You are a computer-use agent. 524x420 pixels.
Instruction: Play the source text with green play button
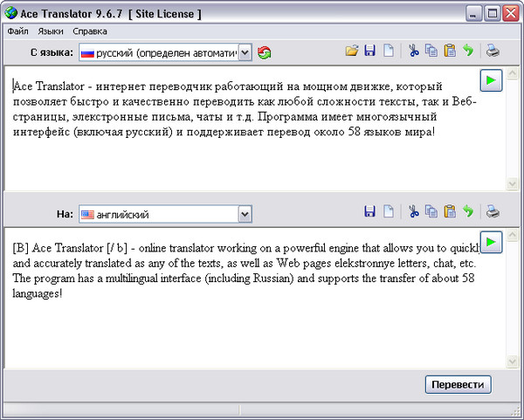[491, 80]
